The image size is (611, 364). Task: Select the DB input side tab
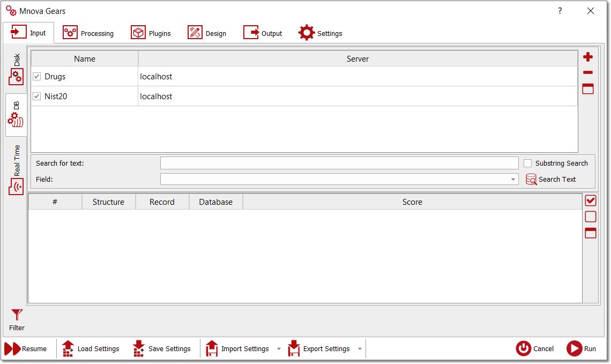16,115
